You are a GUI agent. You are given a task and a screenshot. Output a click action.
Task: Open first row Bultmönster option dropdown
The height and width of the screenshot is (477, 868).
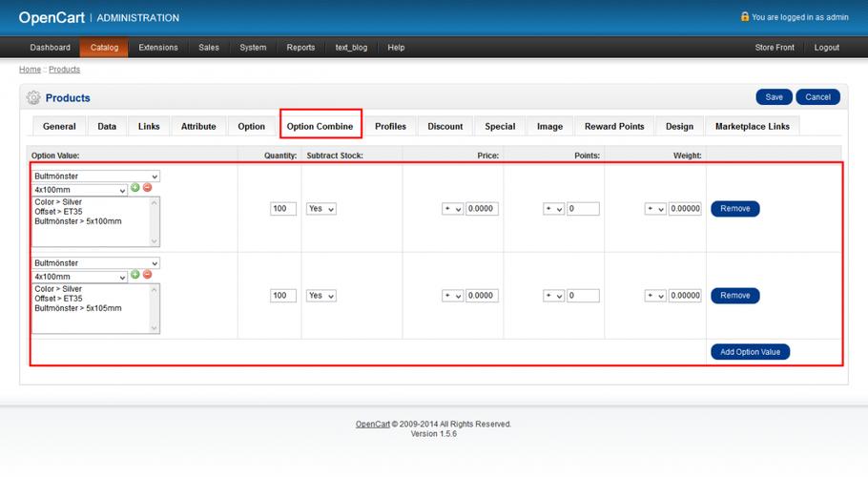(x=95, y=176)
